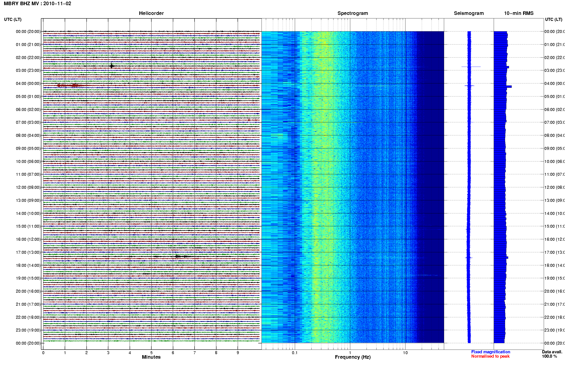Click the left '03:00 (23:00)' time label
Viewport: 588px width, 368px height.
tap(28, 70)
